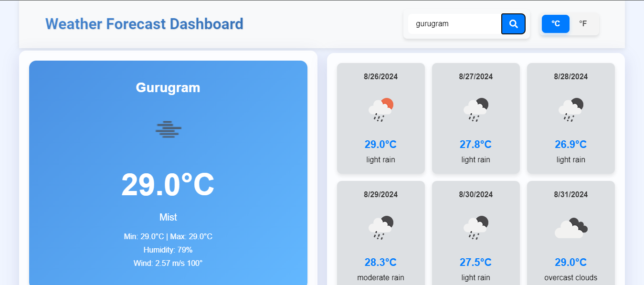Click the moderate rain icon for 8/29/2024
Screen dimensions: 644x285
380,228
